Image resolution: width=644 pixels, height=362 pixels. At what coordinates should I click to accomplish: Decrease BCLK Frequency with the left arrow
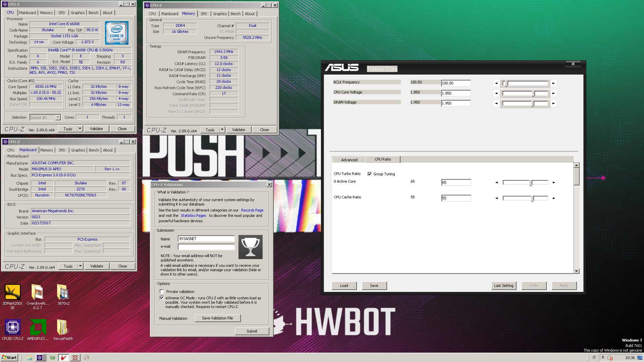click(x=496, y=83)
